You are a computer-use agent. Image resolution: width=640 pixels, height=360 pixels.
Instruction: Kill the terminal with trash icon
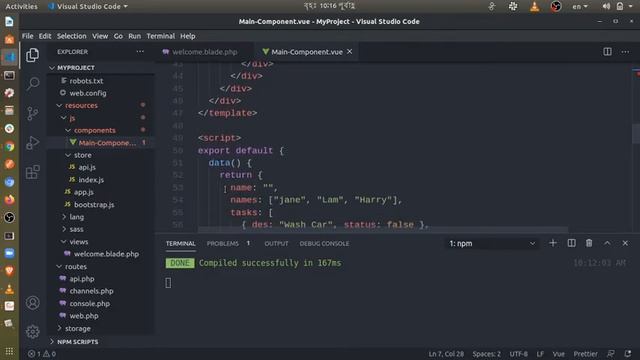[x=589, y=243]
